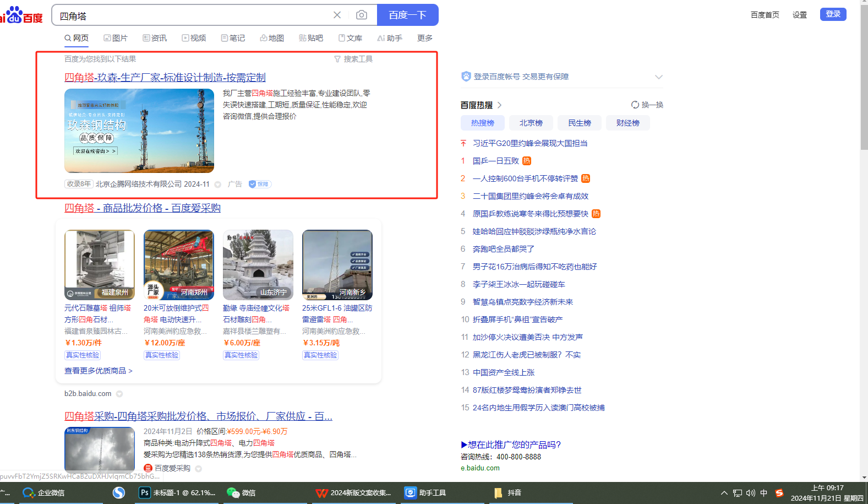
Task: Click shield icon beside 登录百度帐号
Action: pos(466,77)
